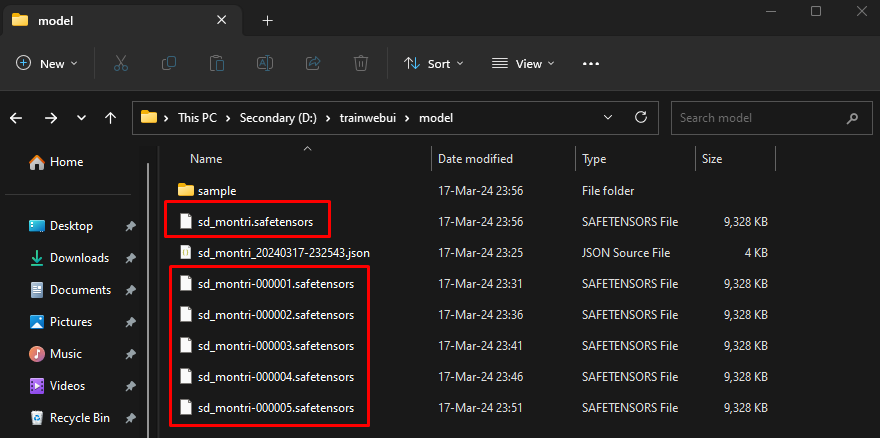Click the Copy icon in toolbar
The width and height of the screenshot is (880, 438).
coord(169,63)
